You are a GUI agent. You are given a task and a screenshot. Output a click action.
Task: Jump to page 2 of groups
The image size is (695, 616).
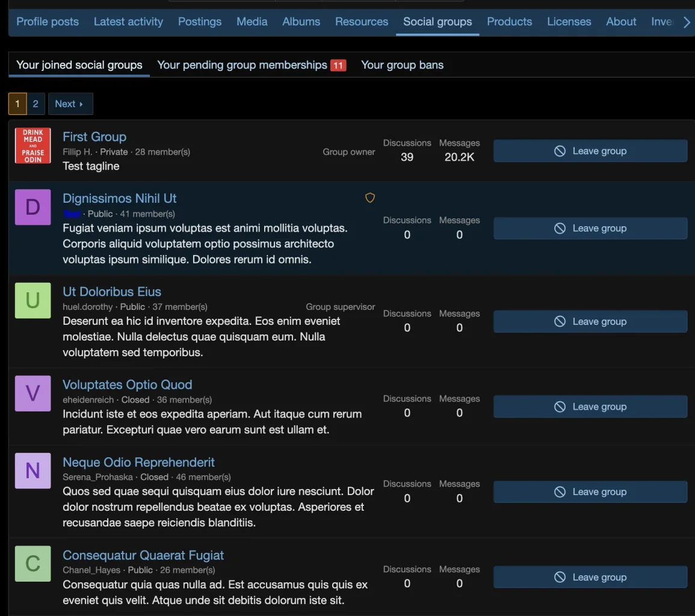36,103
